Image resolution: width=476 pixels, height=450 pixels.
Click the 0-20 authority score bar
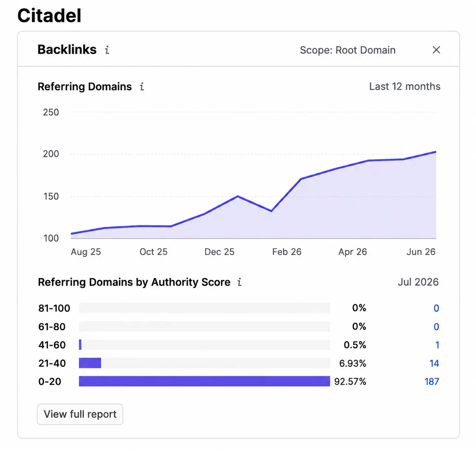pos(204,381)
